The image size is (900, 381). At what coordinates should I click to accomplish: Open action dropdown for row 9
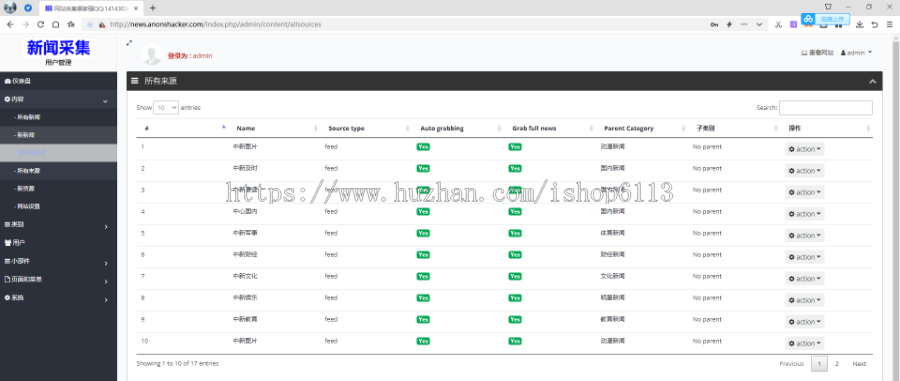805,322
